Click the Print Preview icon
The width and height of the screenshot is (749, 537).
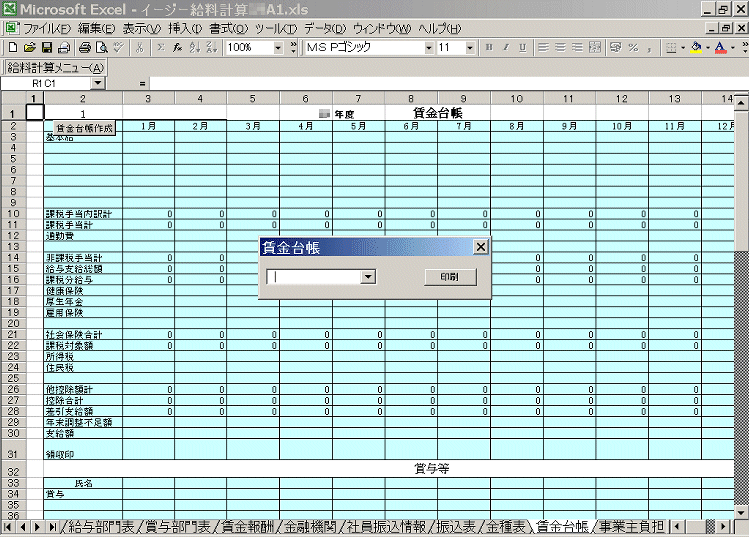click(101, 47)
